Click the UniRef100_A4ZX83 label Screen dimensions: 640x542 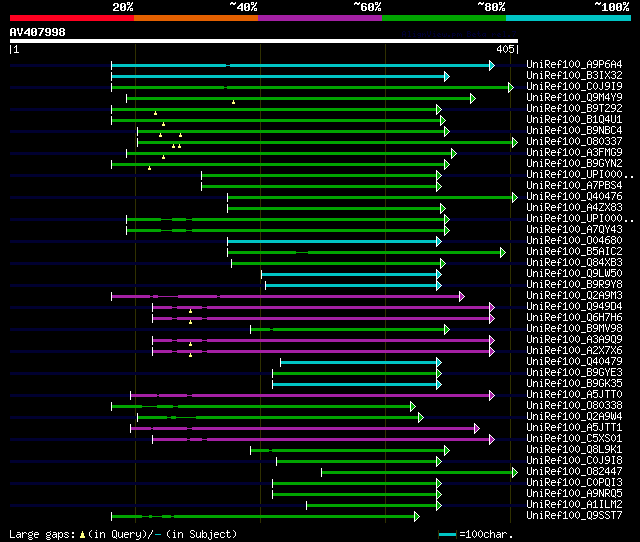point(574,208)
